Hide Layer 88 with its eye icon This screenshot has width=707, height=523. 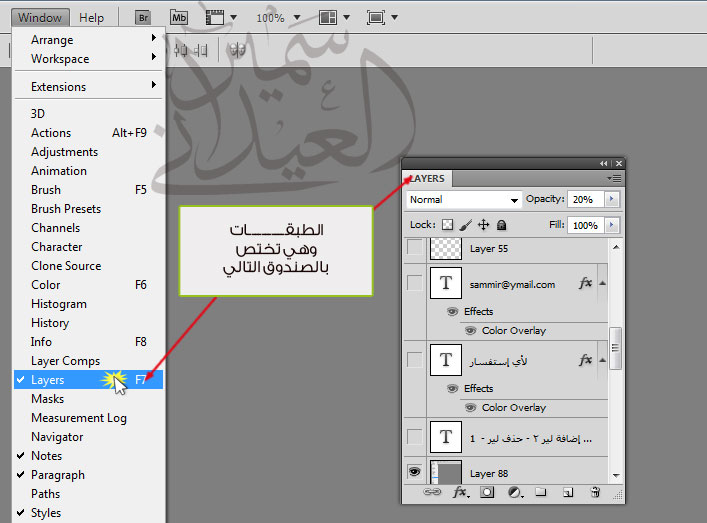click(x=414, y=472)
